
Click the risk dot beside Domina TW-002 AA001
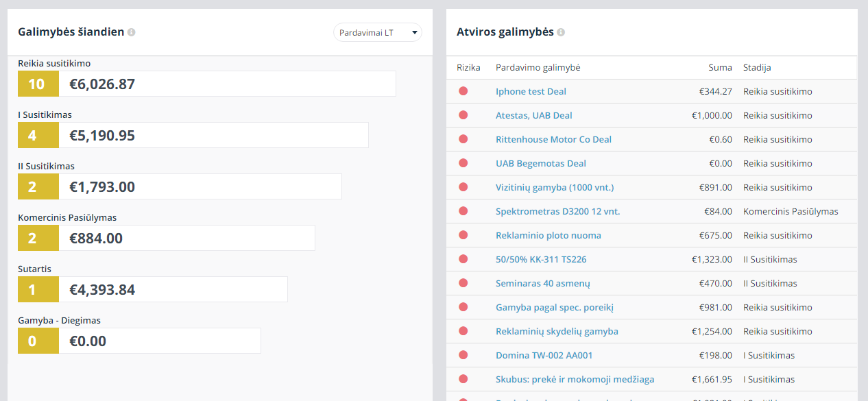463,355
